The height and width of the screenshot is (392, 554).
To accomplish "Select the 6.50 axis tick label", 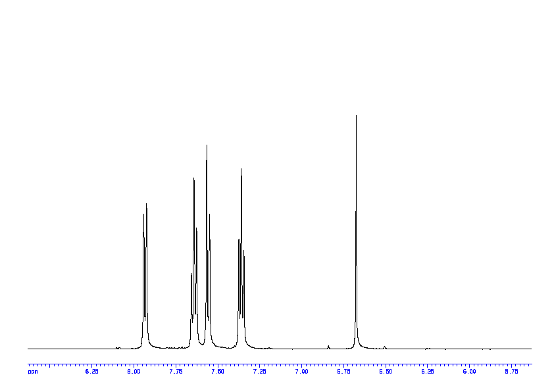I will [385, 372].
